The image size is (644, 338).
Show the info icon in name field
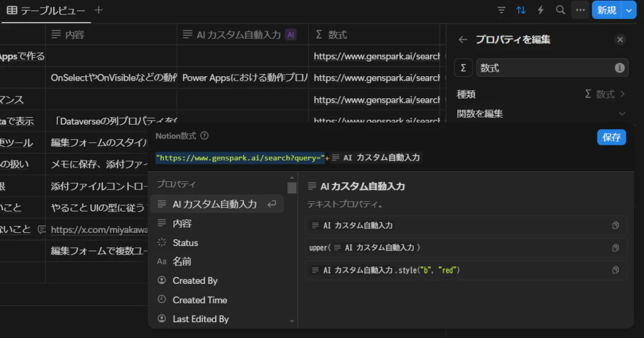tap(619, 68)
